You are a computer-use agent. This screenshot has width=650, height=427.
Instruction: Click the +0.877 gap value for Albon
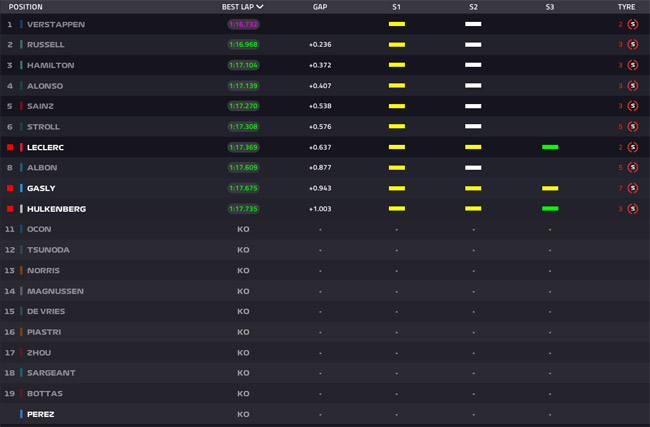(320, 168)
